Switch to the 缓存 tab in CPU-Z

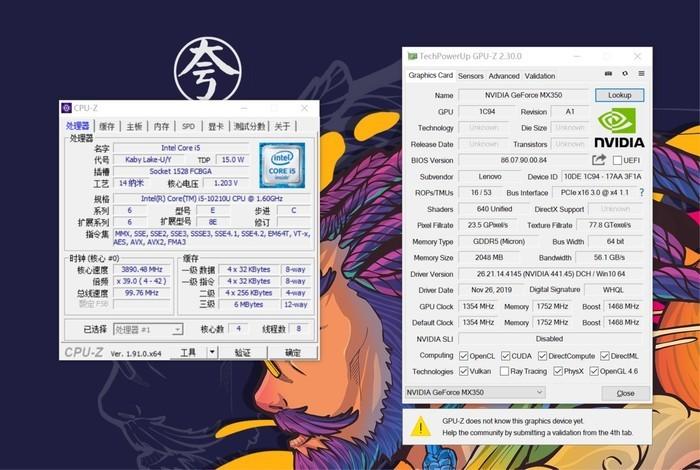[107, 126]
